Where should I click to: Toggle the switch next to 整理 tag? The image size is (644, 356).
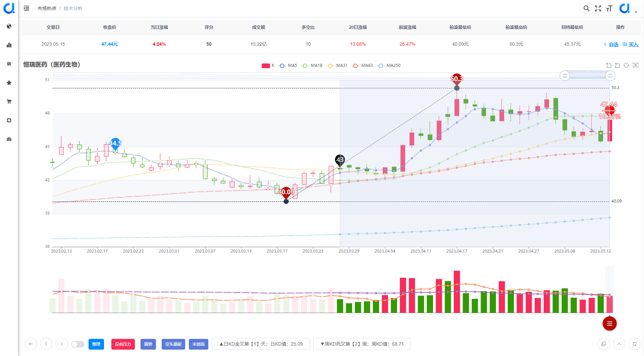coord(78,344)
